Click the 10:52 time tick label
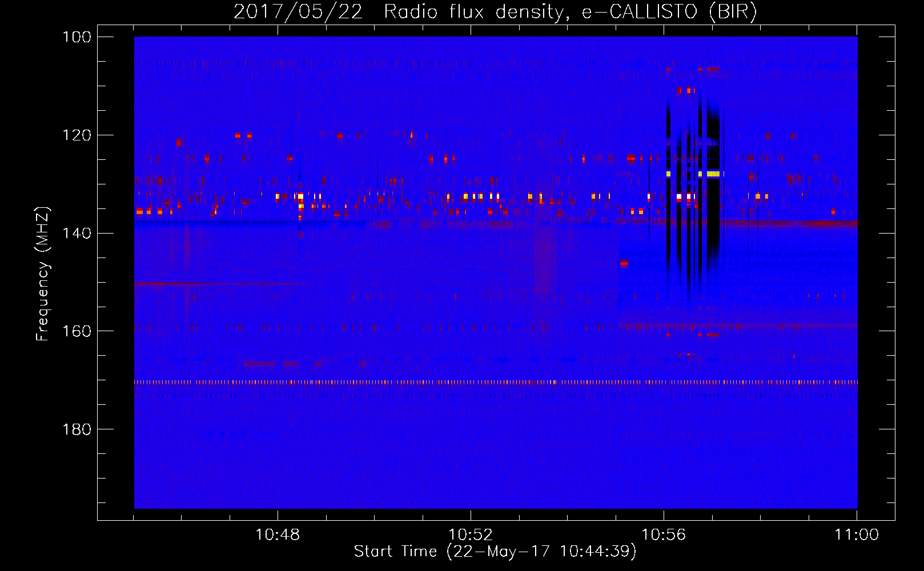The height and width of the screenshot is (571, 924). [x=471, y=535]
